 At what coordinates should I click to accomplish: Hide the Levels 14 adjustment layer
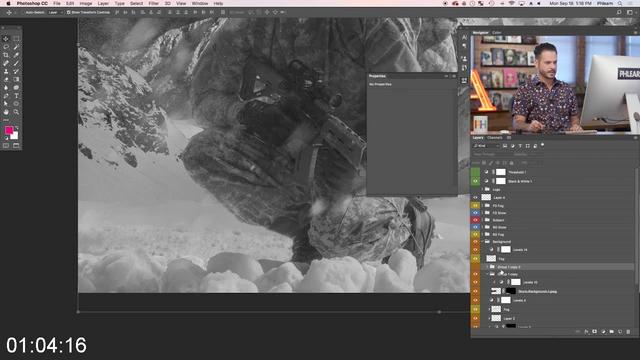476,249
